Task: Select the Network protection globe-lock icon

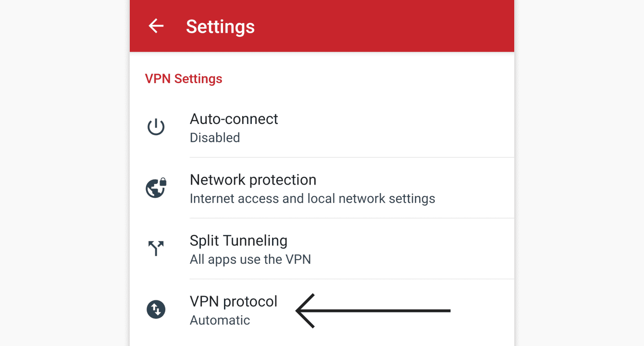Action: 156,188
